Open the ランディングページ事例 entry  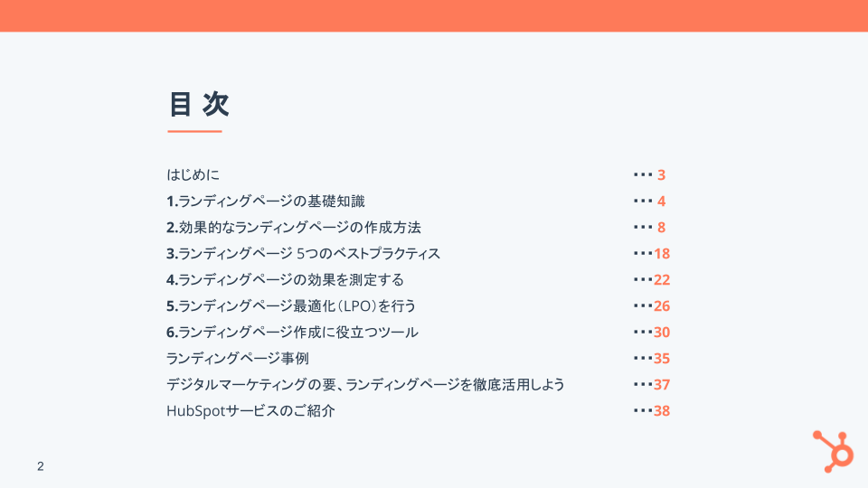coord(238,358)
